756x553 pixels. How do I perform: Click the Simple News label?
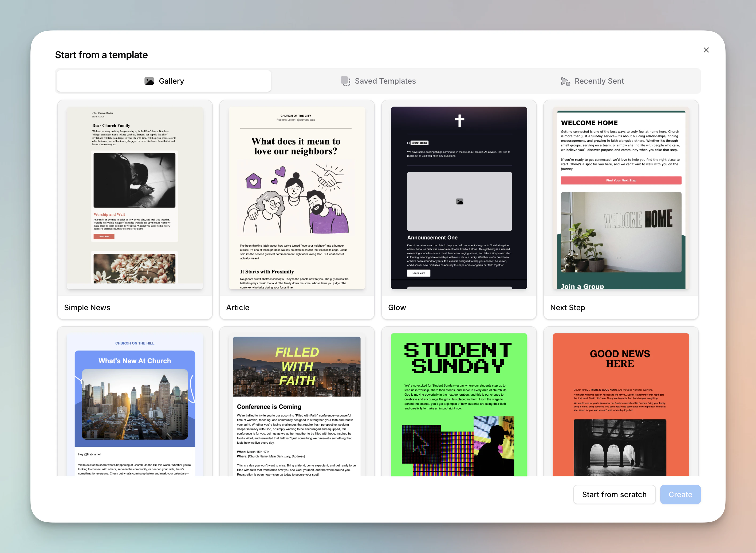87,307
